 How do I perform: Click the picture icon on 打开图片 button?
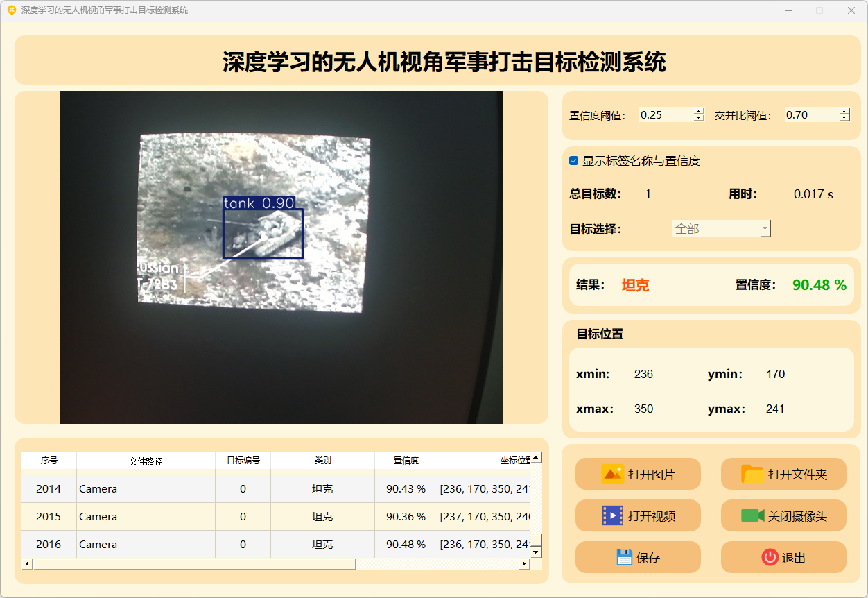tap(612, 474)
